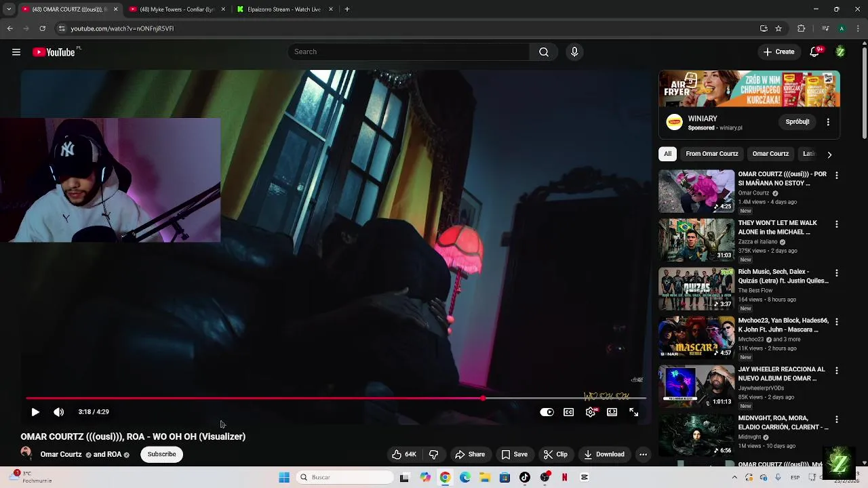This screenshot has width=868, height=488.
Task: Open options for POR SI MAÑANA video
Action: pos(836,176)
